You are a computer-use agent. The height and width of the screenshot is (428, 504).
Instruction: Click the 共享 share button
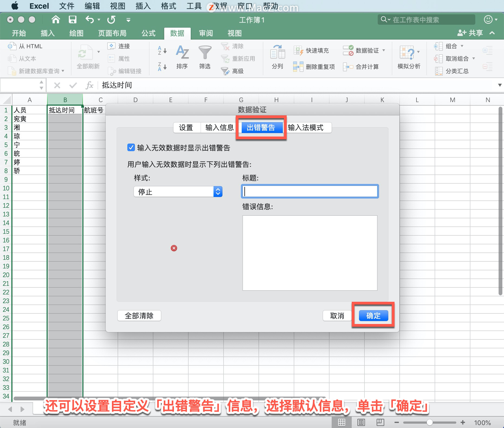tap(470, 33)
